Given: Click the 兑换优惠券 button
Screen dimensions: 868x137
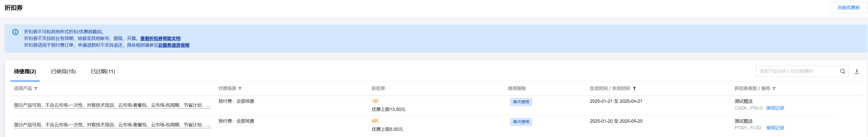Looking at the screenshot, I should point(848,7).
